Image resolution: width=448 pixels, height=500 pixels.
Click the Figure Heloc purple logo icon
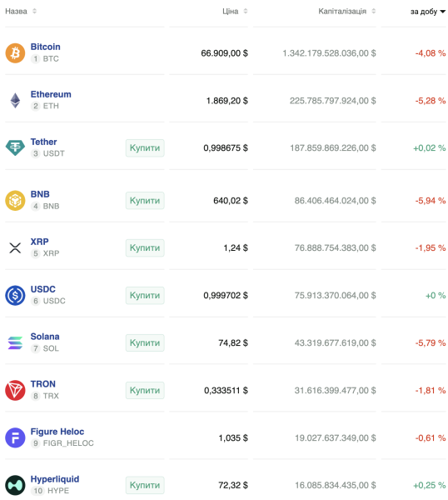click(x=15, y=437)
